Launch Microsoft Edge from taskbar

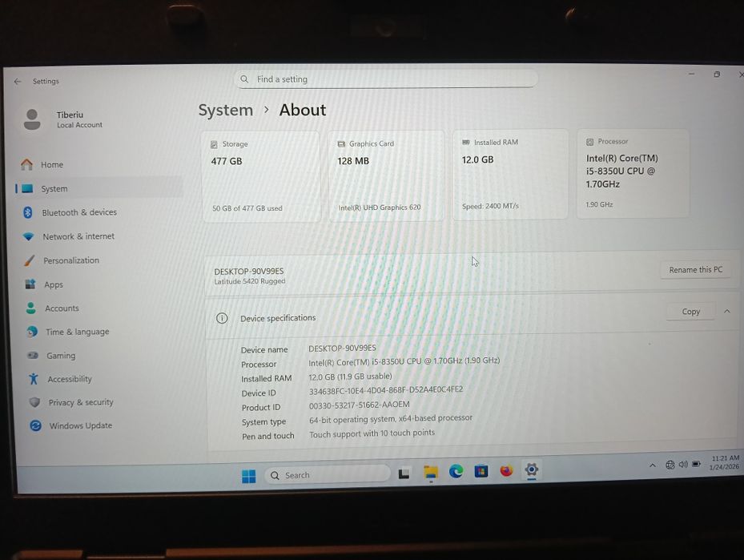pos(456,471)
